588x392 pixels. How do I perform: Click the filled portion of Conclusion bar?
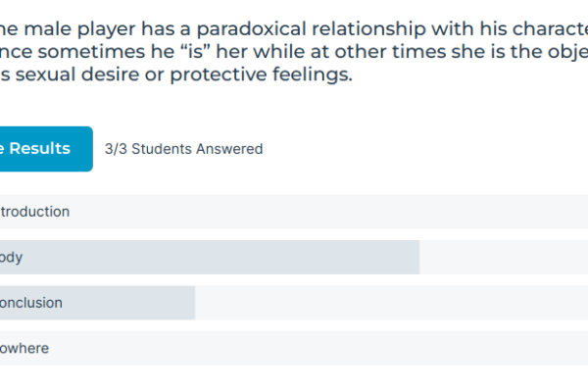click(x=97, y=303)
